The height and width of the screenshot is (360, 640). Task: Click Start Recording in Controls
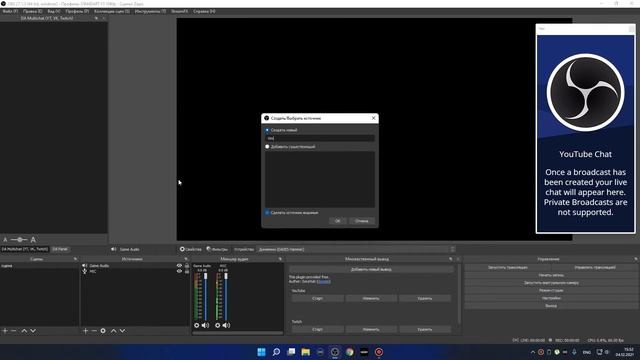click(551, 275)
